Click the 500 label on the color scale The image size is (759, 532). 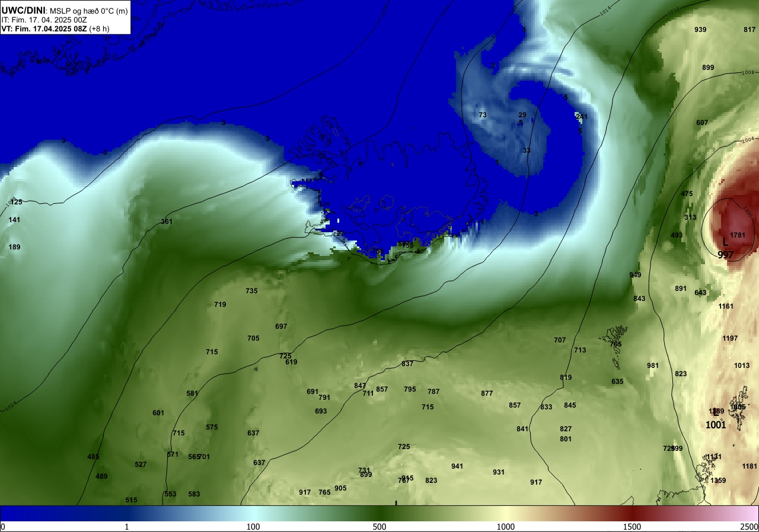(x=379, y=527)
